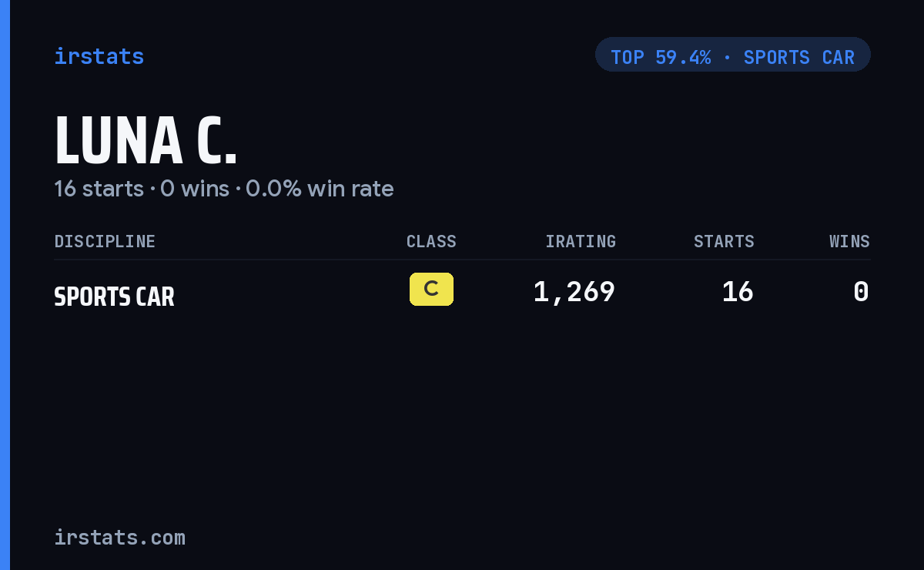Click the irstats logo at top left

click(x=99, y=56)
